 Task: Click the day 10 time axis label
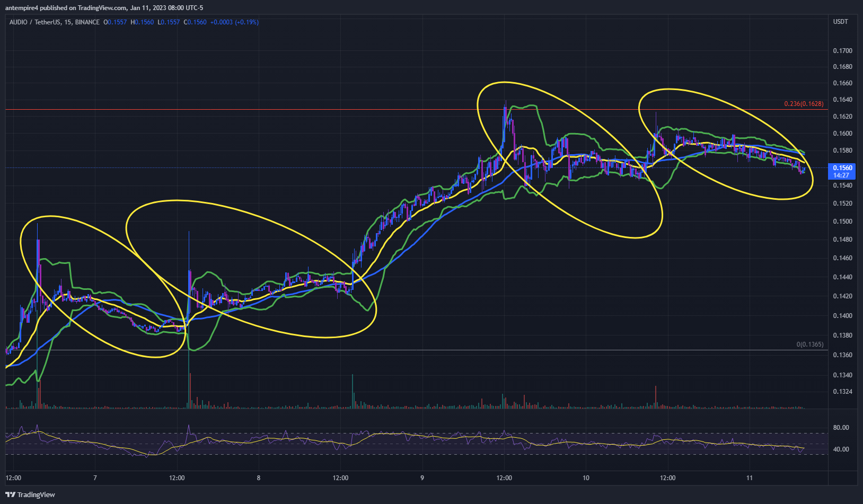click(586, 478)
